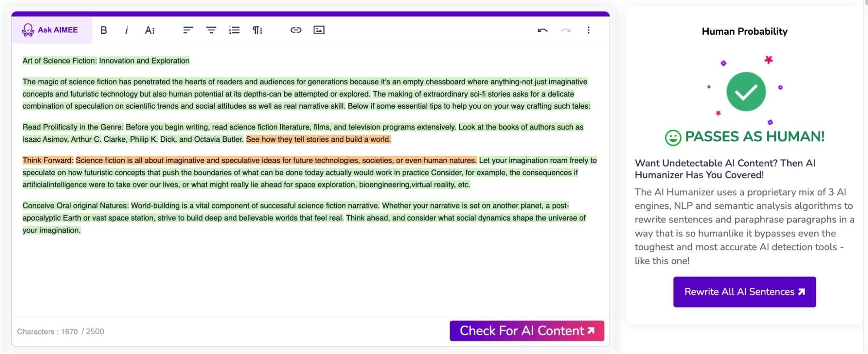The height and width of the screenshot is (354, 868).
Task: Click Rewrite All AI Sentences
Action: point(744,292)
